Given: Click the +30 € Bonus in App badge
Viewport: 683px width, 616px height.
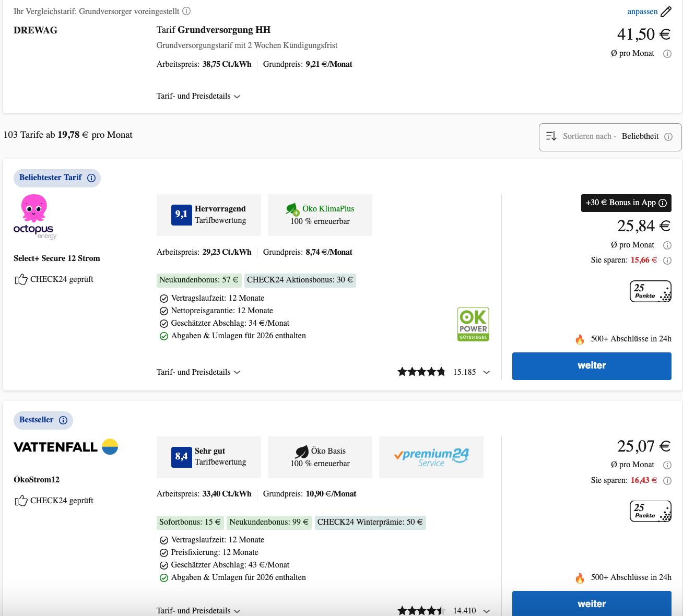Looking at the screenshot, I should 626,203.
